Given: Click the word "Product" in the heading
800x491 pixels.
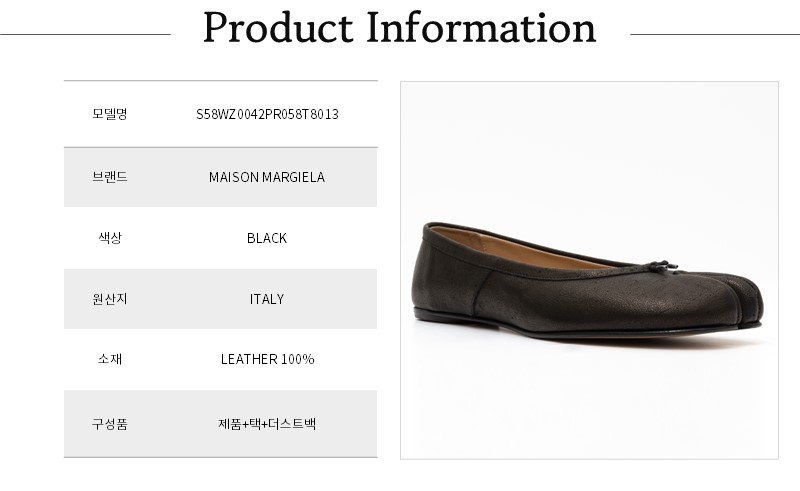Looking at the screenshot, I should (276, 28).
